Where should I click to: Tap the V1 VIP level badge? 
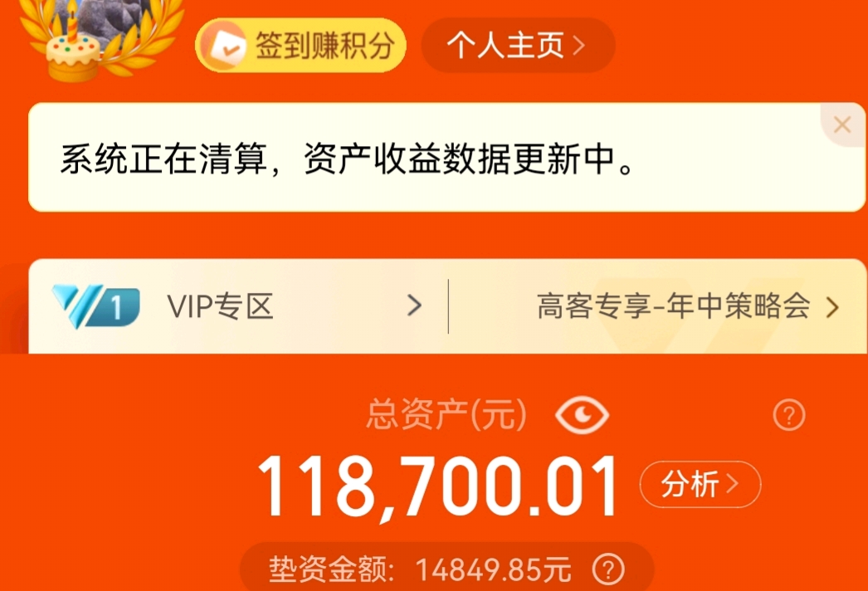click(x=95, y=306)
